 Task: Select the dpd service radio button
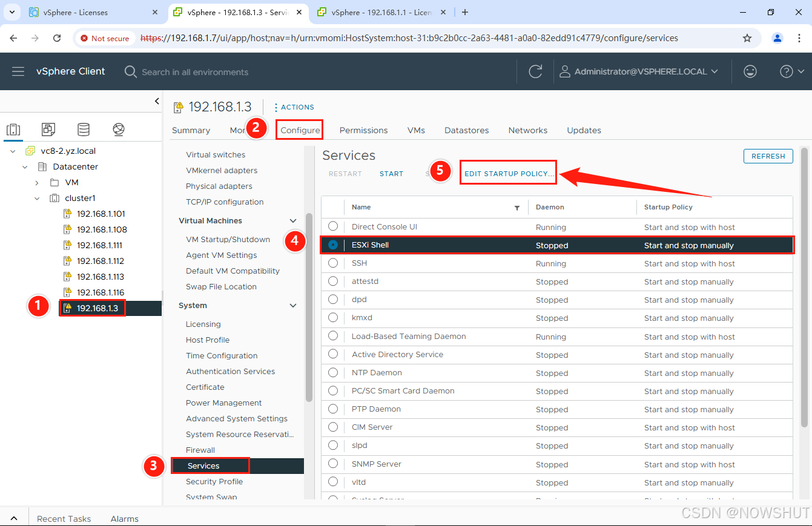pos(333,299)
